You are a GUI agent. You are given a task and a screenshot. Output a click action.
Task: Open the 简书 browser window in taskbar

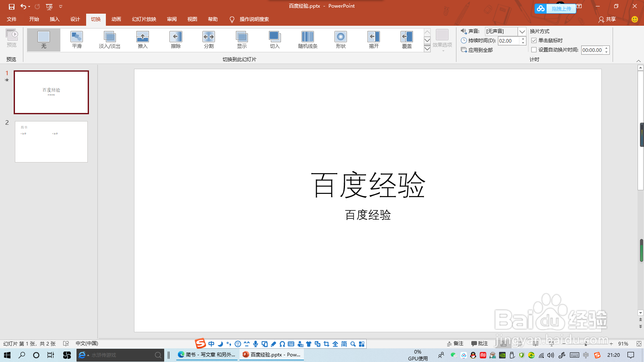[207, 355]
